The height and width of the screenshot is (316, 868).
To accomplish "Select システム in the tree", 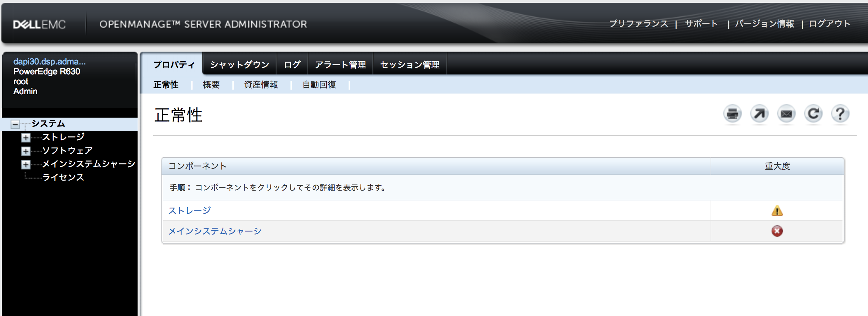I will (x=48, y=124).
